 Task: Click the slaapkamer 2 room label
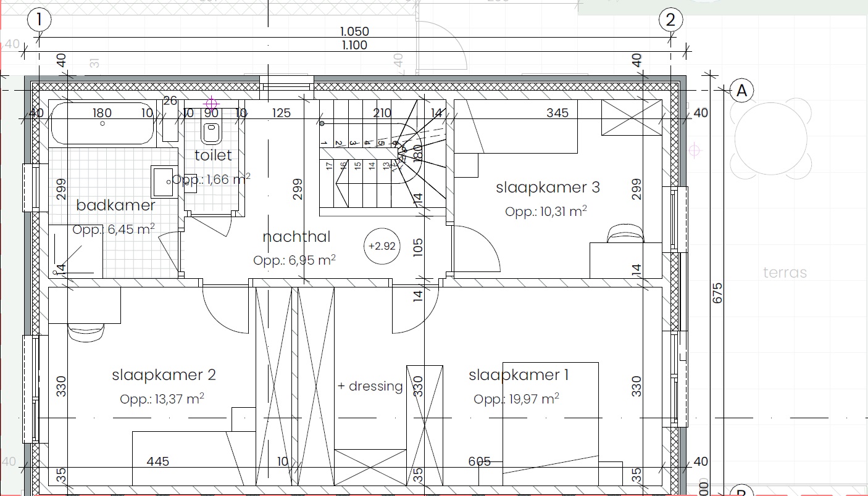pos(164,374)
